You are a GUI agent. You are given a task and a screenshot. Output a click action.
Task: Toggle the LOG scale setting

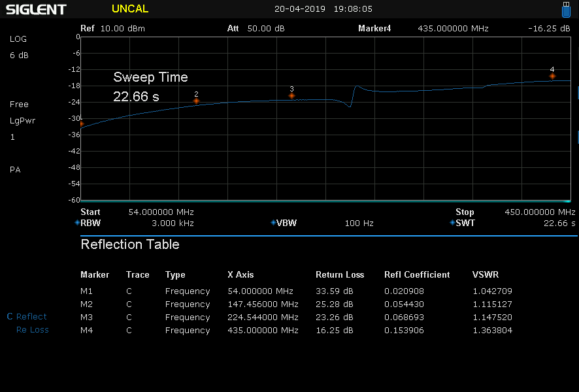pyautogui.click(x=18, y=39)
